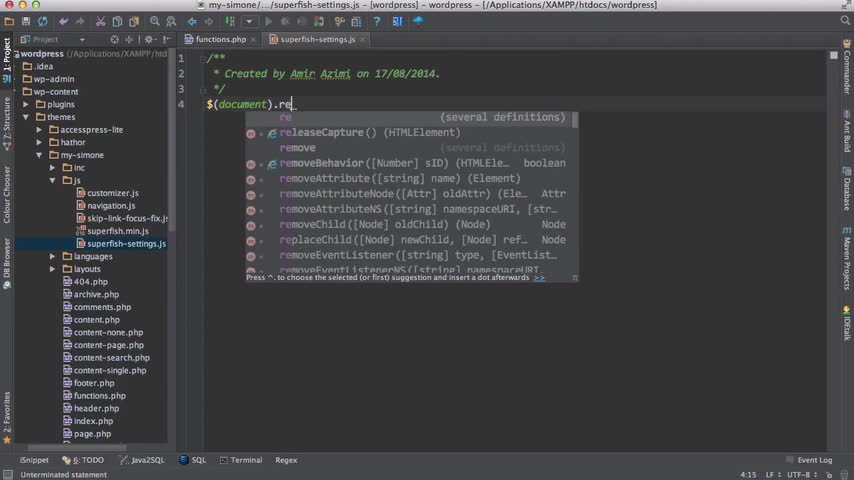This screenshot has height=480, width=854.
Task: Click the Find magnifier icon
Action: 155,21
